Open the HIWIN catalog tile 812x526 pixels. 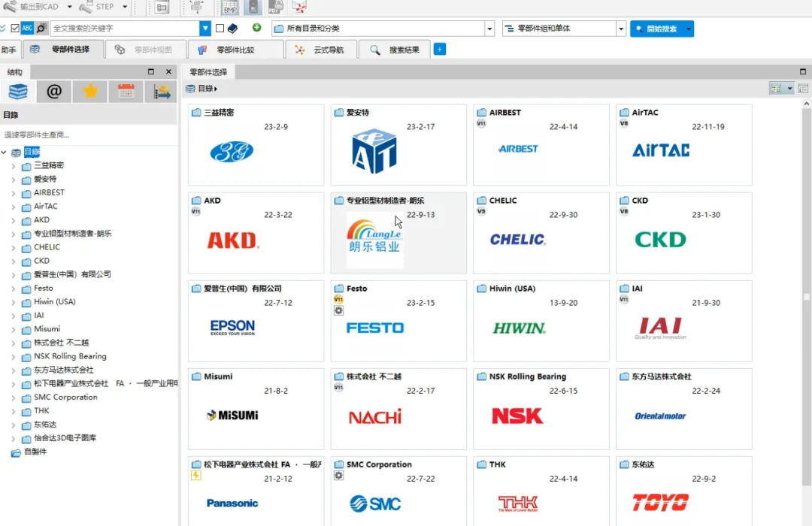pos(541,321)
